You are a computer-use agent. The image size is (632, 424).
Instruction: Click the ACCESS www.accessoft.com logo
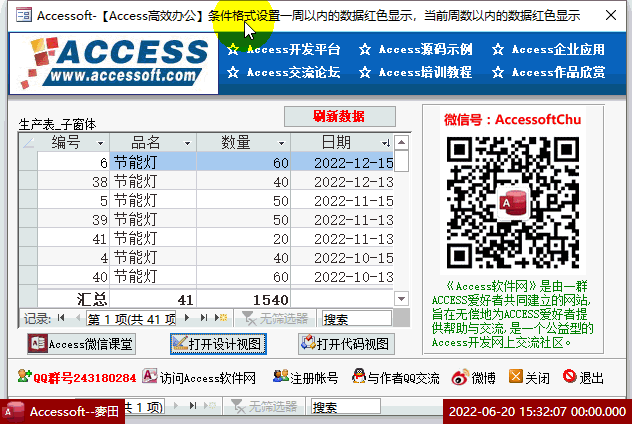click(x=114, y=63)
